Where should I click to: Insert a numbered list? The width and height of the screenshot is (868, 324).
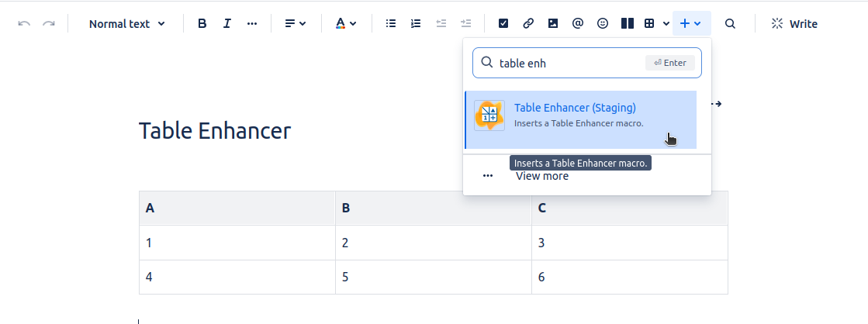(x=416, y=23)
